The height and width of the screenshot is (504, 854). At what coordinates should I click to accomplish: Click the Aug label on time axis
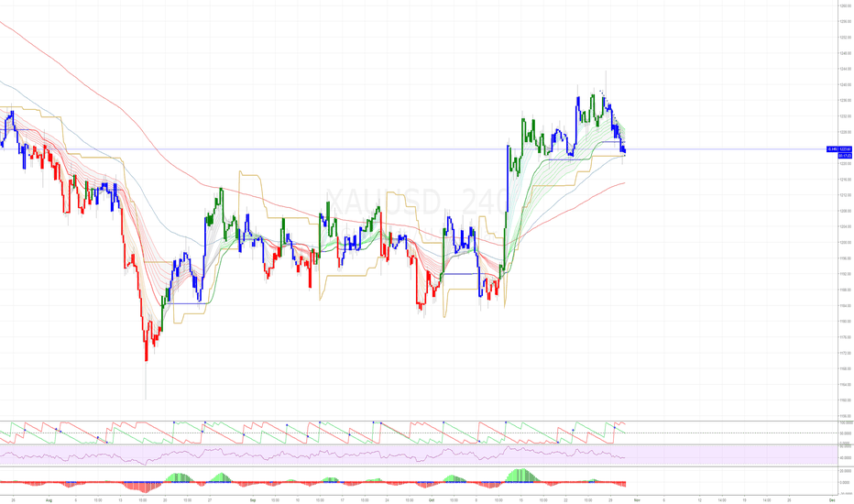coord(49,499)
